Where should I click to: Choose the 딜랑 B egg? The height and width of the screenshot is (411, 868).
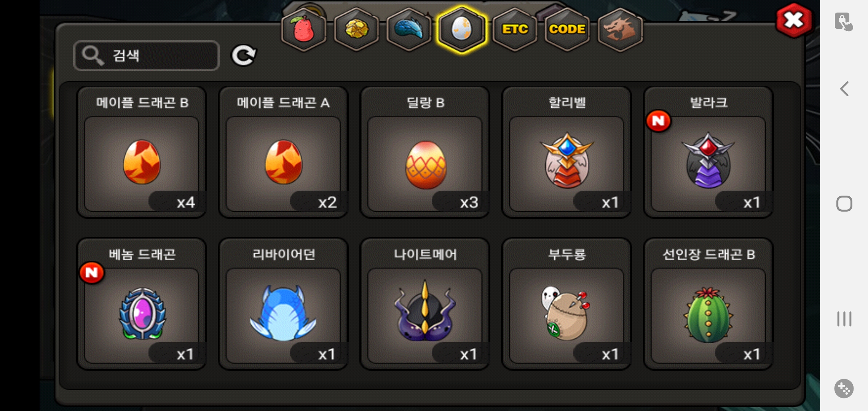pos(425,152)
